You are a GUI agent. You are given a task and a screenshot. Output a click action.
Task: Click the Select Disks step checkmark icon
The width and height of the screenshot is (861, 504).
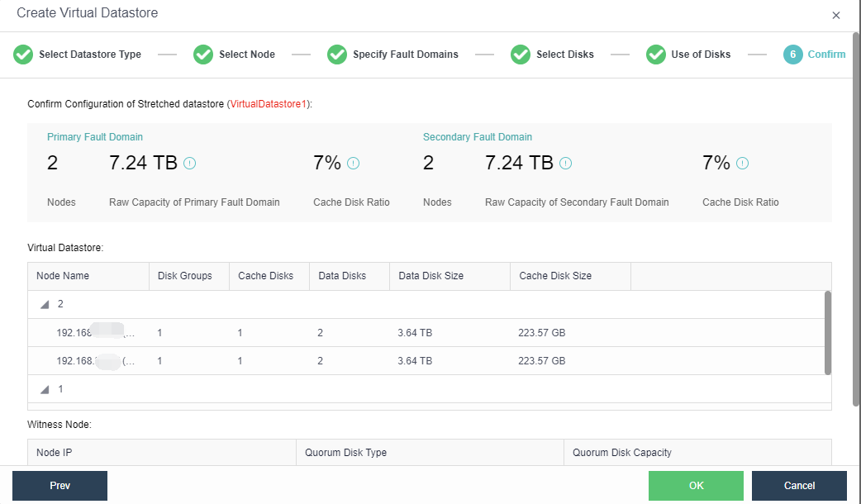521,55
